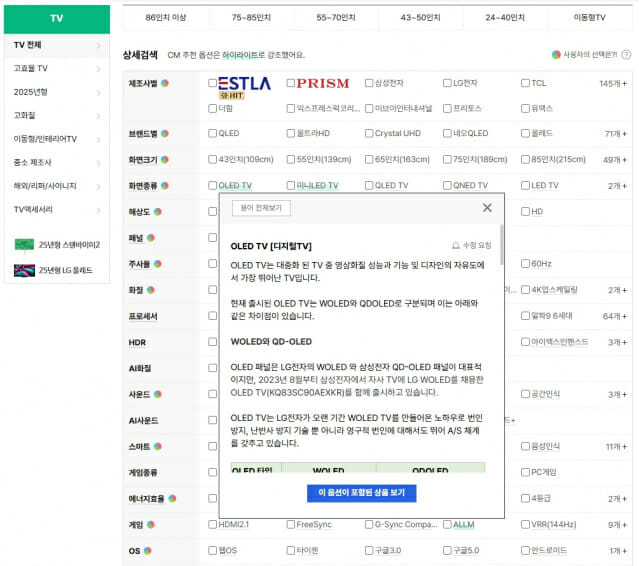The image size is (639, 566).
Task: Select the 55~70인치 tab
Action: [x=336, y=18]
